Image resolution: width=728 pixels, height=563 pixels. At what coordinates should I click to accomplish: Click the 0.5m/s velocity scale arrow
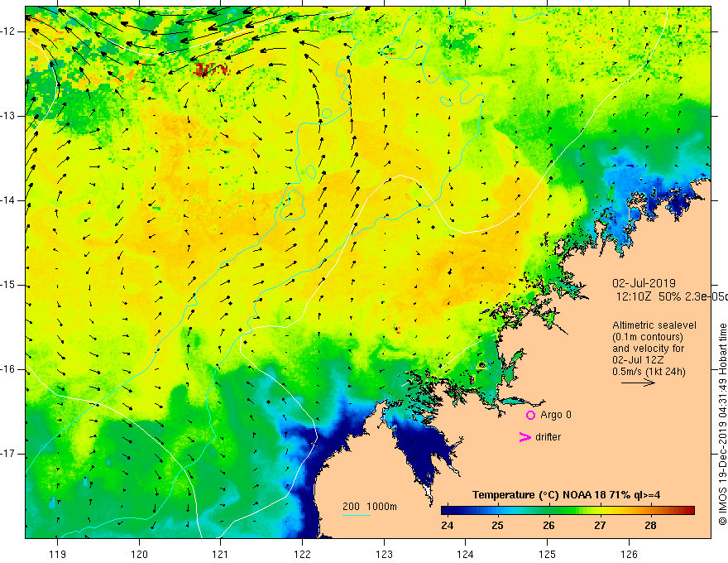coord(638,383)
